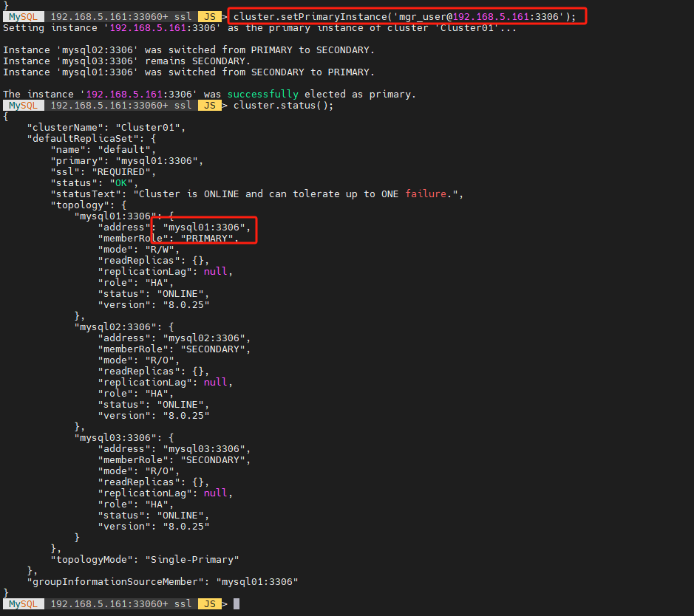694x616 pixels.
Task: Click JS badge before cluster.status()
Action: (x=210, y=105)
